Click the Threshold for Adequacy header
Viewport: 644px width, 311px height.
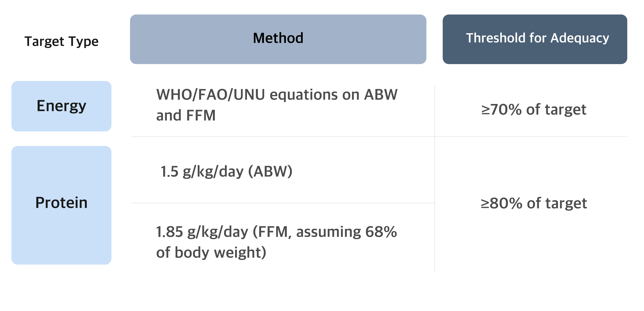[535, 39]
